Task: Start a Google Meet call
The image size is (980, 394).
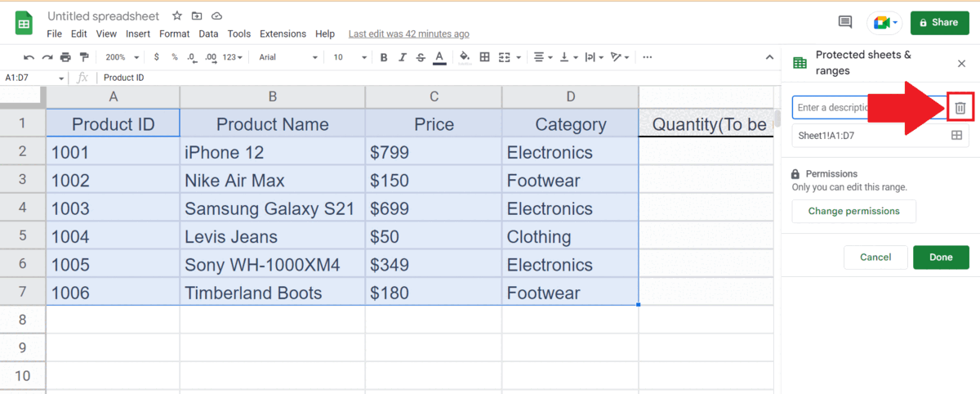Action: [885, 23]
